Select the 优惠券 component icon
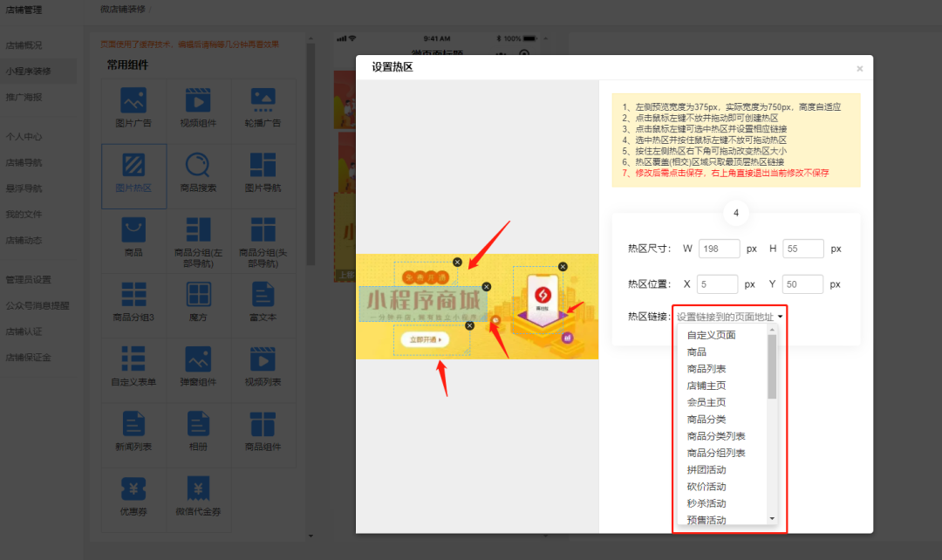The image size is (942, 560). [x=133, y=489]
